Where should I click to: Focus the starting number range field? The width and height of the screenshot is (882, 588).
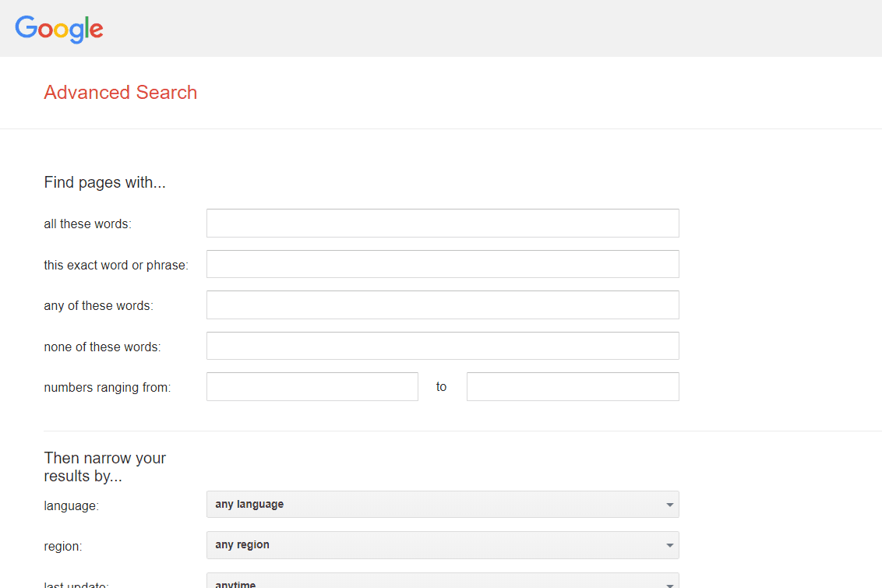[x=312, y=387]
